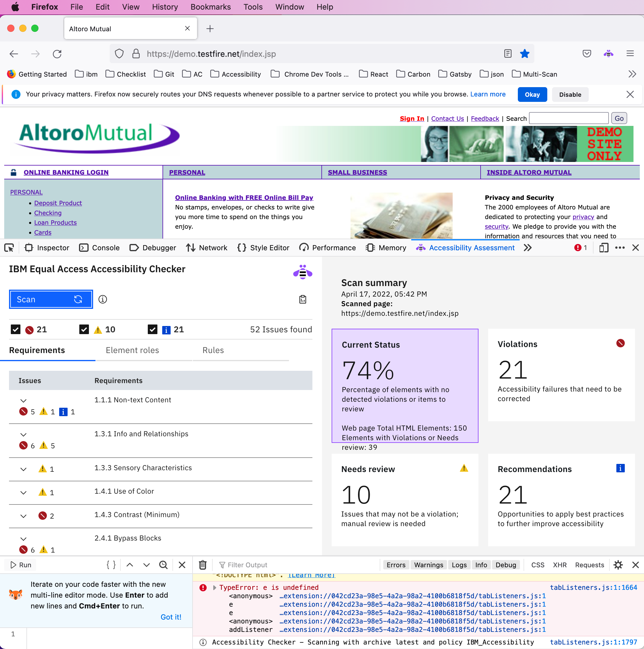644x649 pixels.
Task: Open devtools three-dot options menu
Action: (620, 248)
